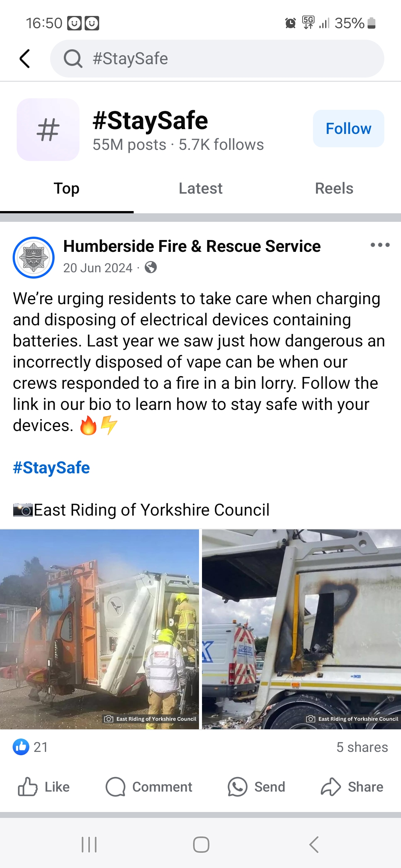
Task: Switch to the Reels tab
Action: pos(334,188)
